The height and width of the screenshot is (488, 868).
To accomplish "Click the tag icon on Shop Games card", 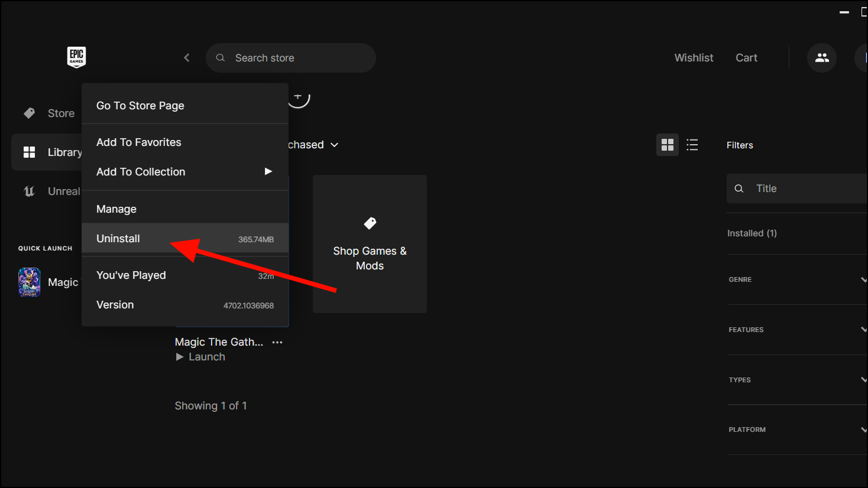I will (370, 223).
